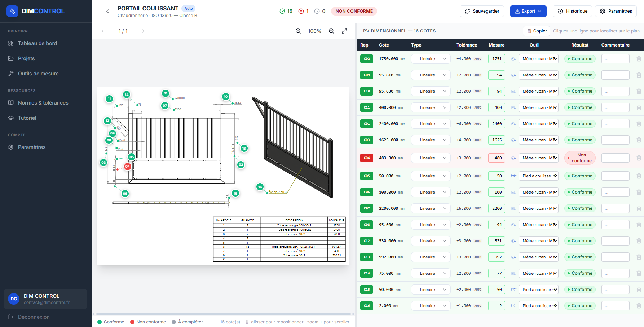Image resolution: width=644 pixels, height=327 pixels.
Task: Go to previous plan page arrow
Action: click(x=102, y=31)
